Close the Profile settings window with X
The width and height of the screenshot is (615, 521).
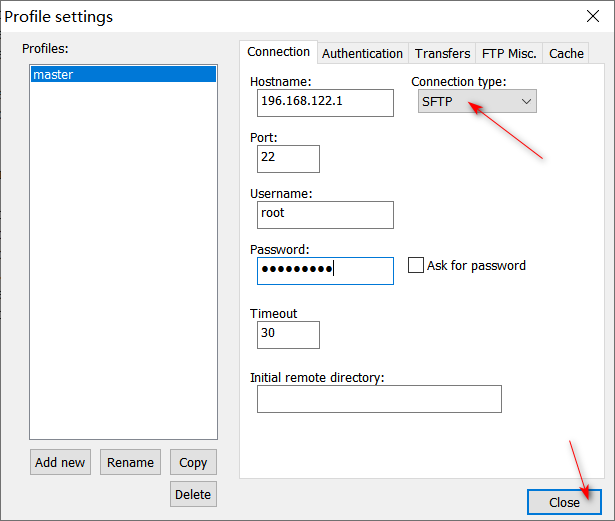click(x=591, y=16)
